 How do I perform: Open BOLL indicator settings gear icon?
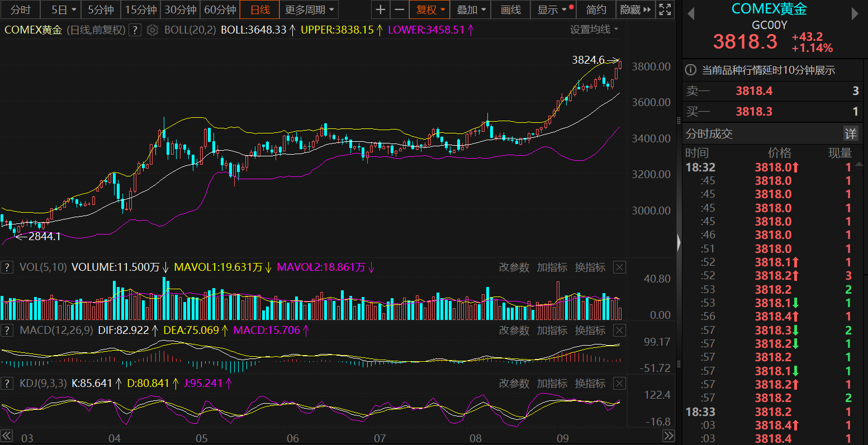pyautogui.click(x=152, y=30)
